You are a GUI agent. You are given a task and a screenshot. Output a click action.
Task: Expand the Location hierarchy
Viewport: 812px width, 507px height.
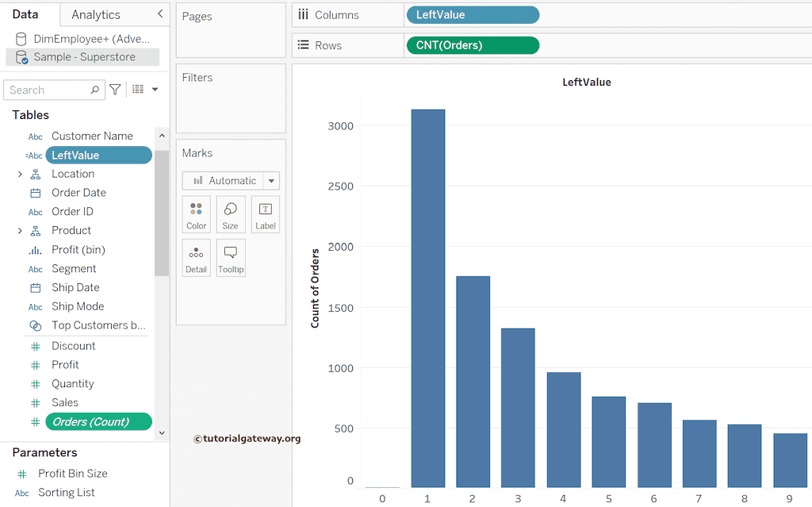pyautogui.click(x=21, y=174)
